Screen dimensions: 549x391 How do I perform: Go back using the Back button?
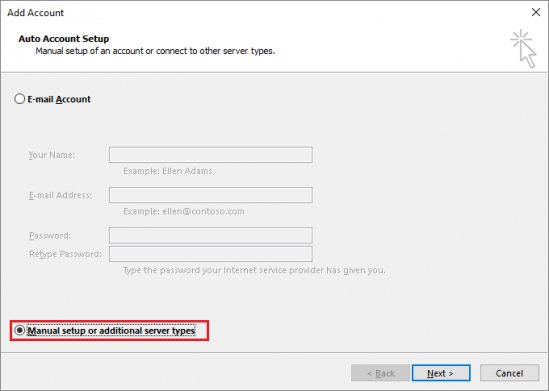tap(380, 373)
